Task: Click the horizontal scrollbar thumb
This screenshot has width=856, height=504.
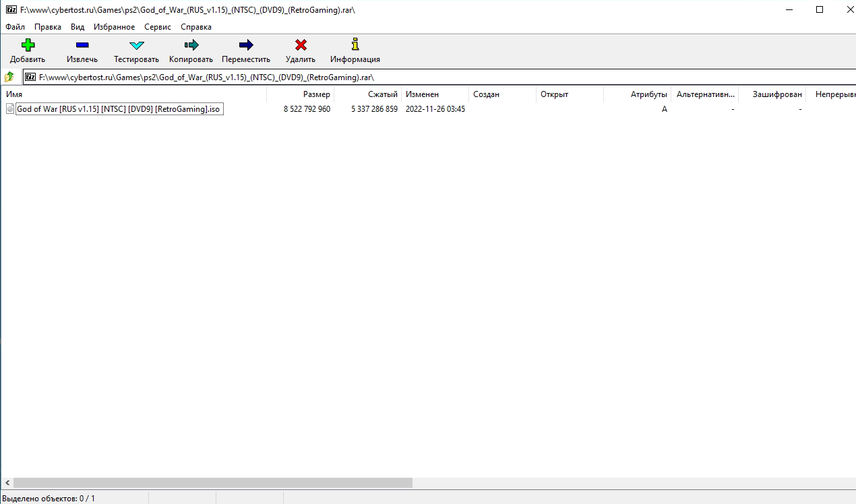Action: click(212, 483)
